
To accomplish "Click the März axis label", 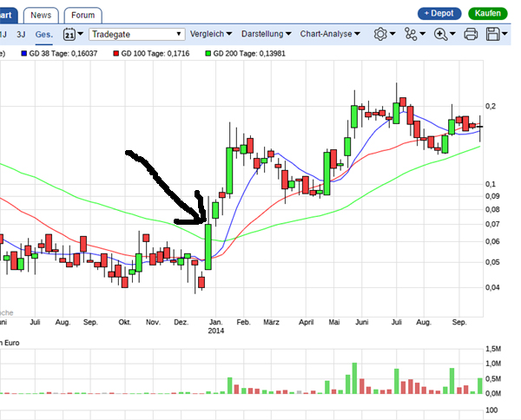I will point(271,323).
